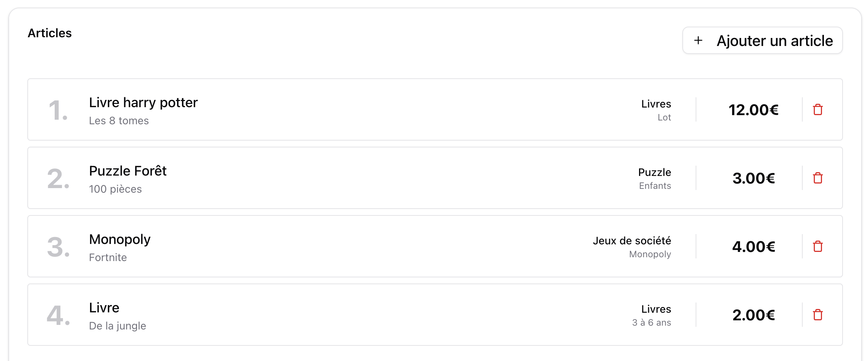The image size is (868, 361).
Task: Delete the Livre harry potter article
Action: click(x=817, y=110)
